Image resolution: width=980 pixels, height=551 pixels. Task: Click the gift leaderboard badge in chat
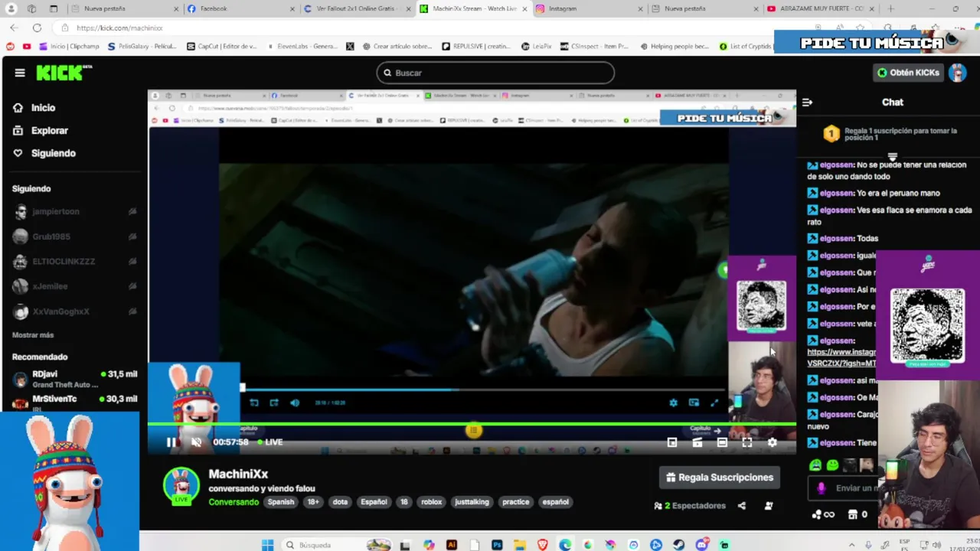click(831, 135)
